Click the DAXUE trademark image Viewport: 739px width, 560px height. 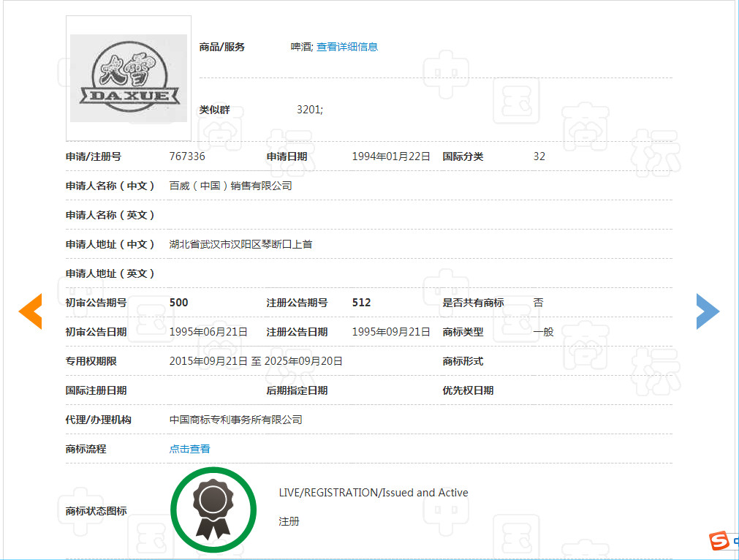pos(128,78)
